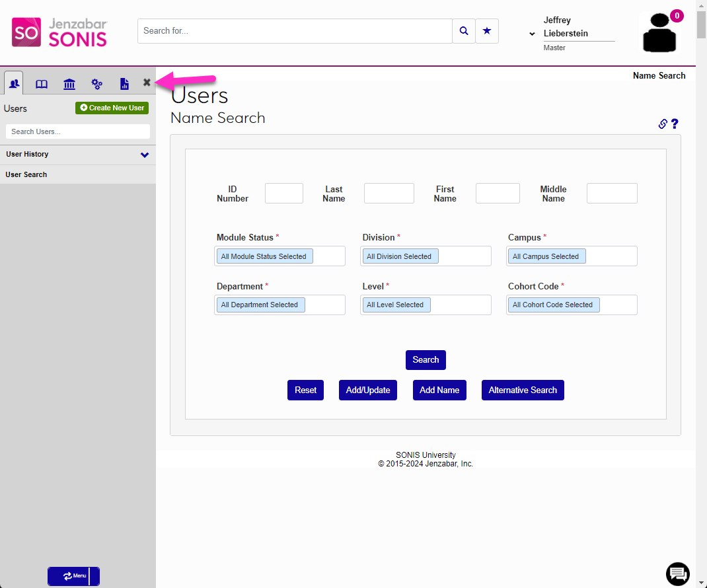Click the magnifying glass search icon
The image size is (707, 588).
coord(463,30)
